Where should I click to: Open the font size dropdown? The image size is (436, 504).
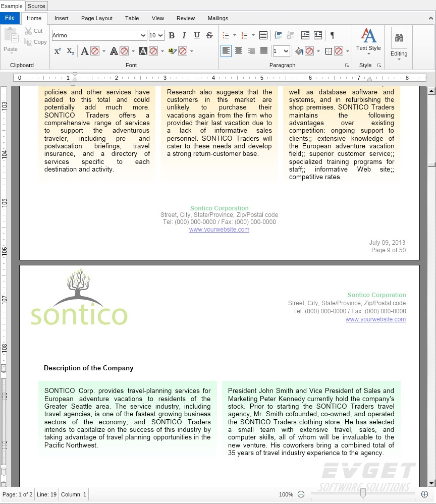161,35
